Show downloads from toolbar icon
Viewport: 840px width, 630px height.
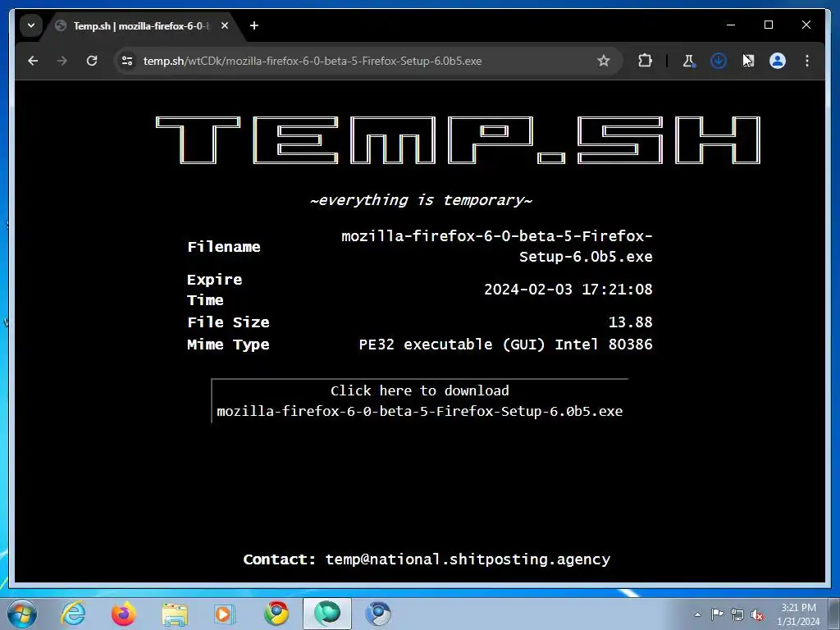(719, 61)
